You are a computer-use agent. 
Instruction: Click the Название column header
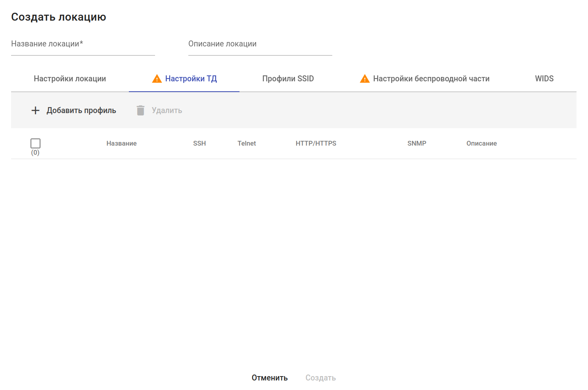click(121, 143)
